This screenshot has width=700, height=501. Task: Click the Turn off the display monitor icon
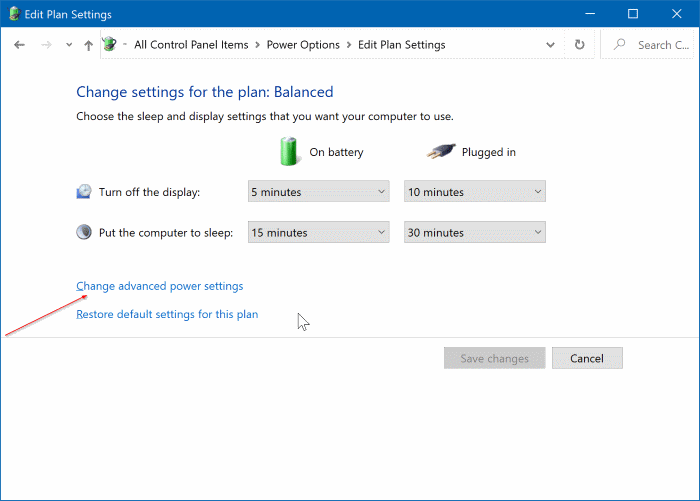click(84, 192)
